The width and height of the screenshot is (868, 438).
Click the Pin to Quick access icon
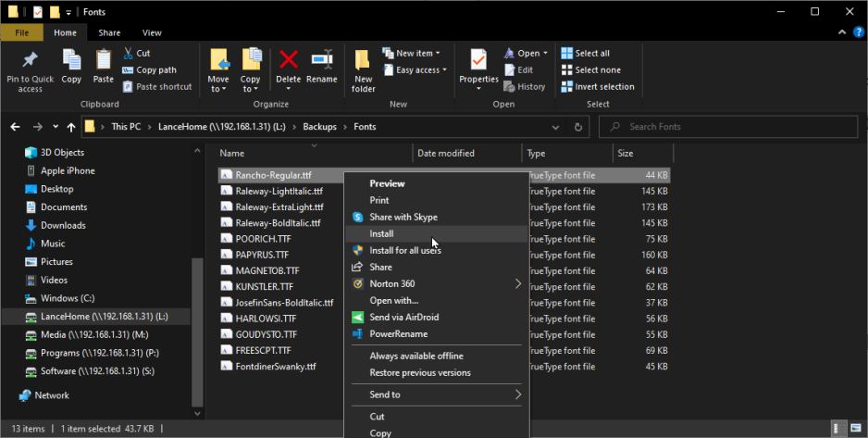click(x=30, y=60)
